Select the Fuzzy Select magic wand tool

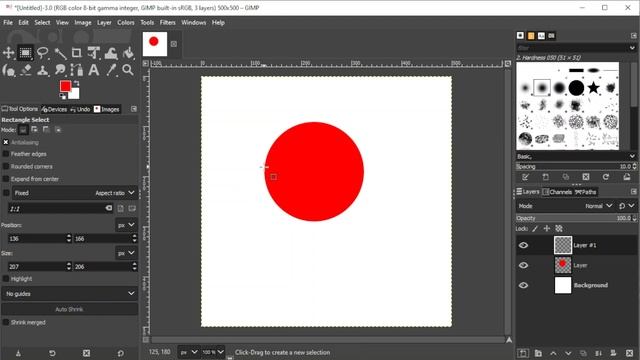[60, 53]
